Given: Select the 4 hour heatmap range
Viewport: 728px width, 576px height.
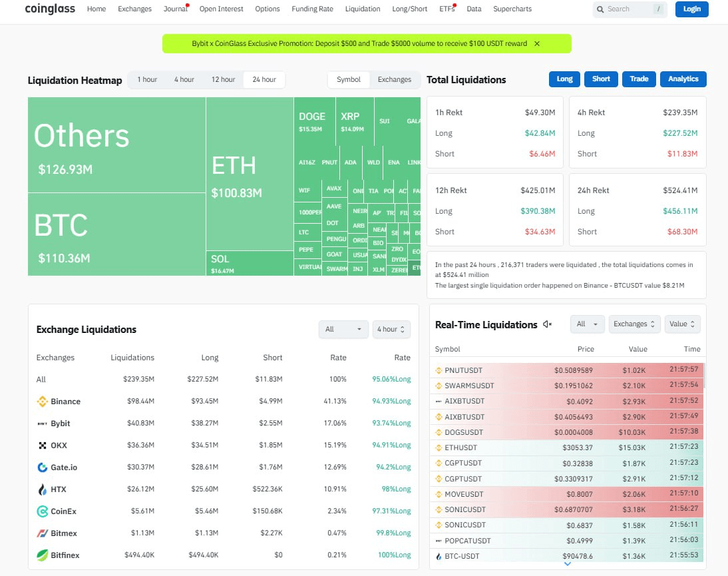Looking at the screenshot, I should [x=184, y=79].
